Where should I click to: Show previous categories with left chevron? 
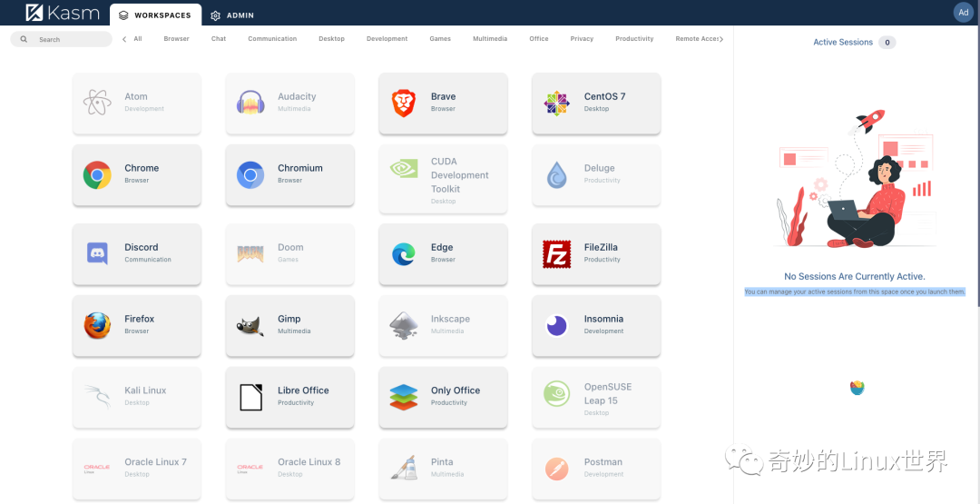[x=124, y=39]
